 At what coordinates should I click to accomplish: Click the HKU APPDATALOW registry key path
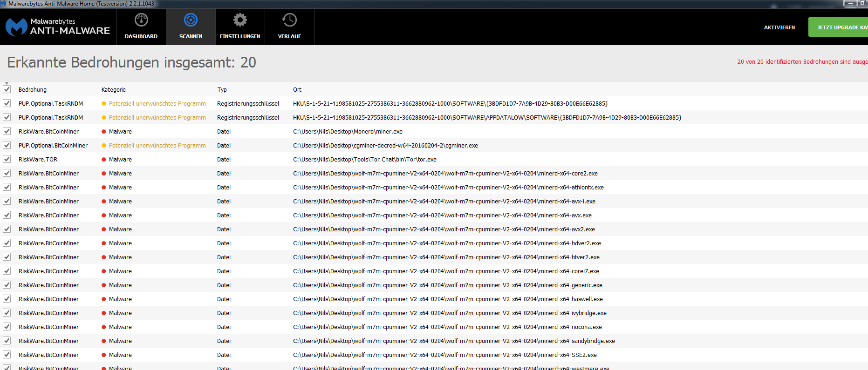point(487,117)
